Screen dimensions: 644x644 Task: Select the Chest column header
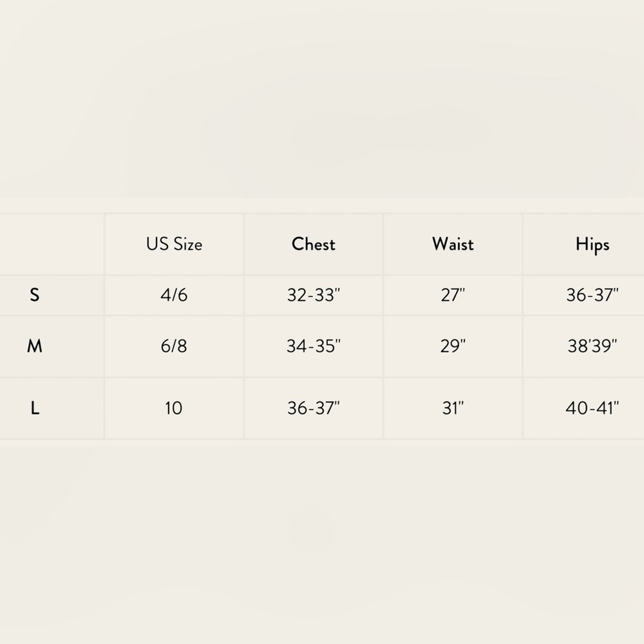pyautogui.click(x=314, y=244)
